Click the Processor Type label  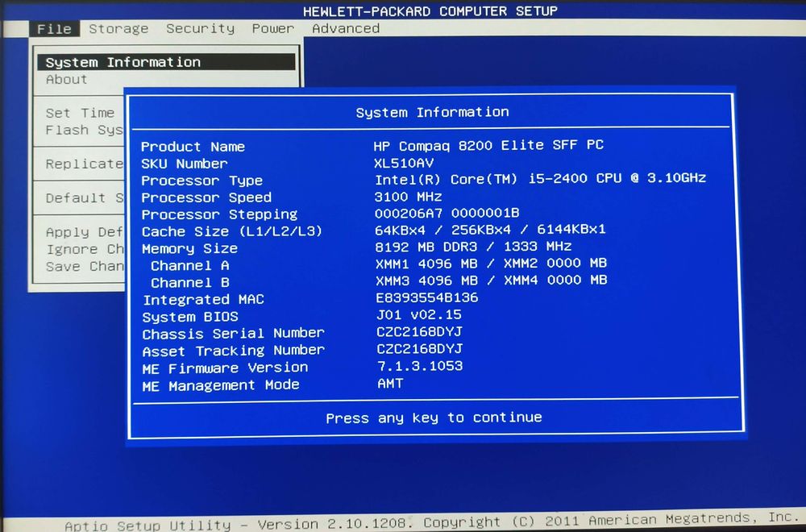pyautogui.click(x=202, y=181)
